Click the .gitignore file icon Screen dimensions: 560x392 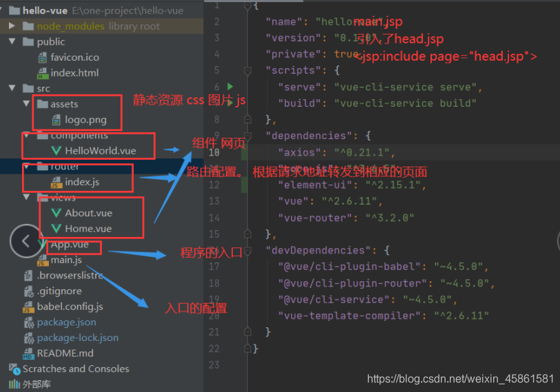[x=28, y=291]
